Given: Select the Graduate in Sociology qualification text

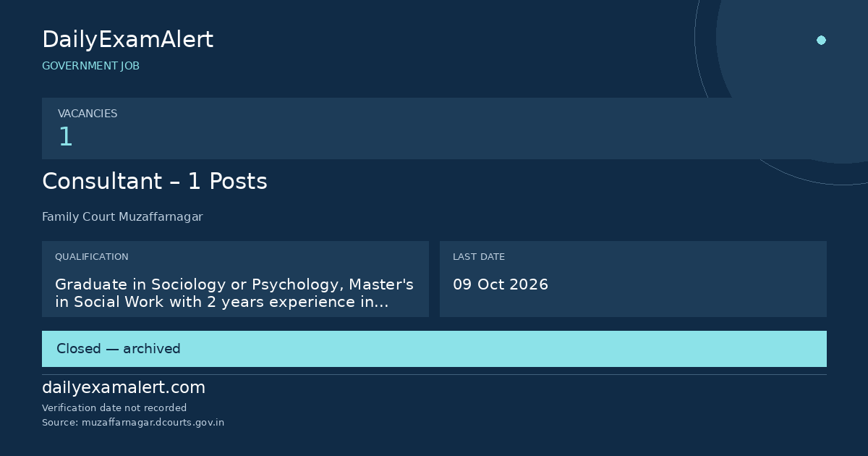Looking at the screenshot, I should pyautogui.click(x=234, y=293).
